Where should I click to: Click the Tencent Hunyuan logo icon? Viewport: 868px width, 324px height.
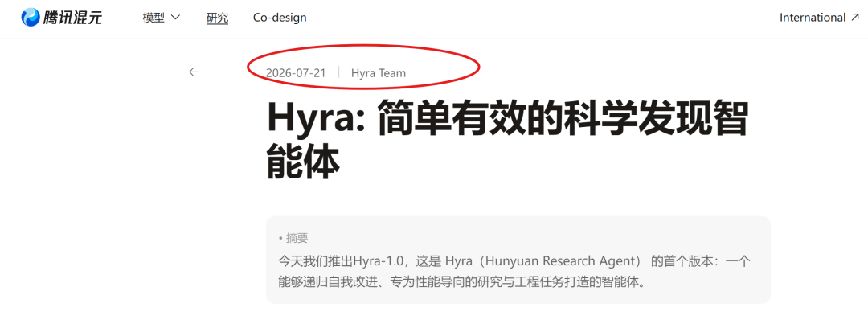pos(31,17)
